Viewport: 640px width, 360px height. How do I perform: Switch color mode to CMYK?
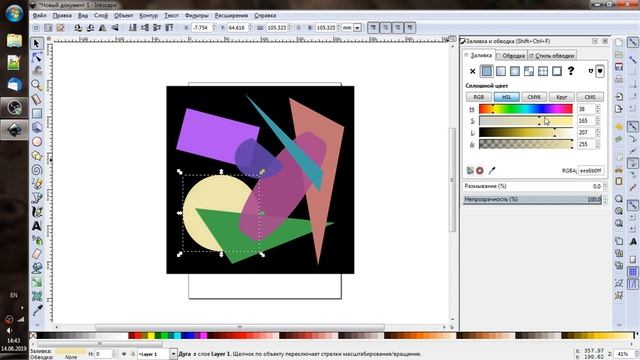534,97
